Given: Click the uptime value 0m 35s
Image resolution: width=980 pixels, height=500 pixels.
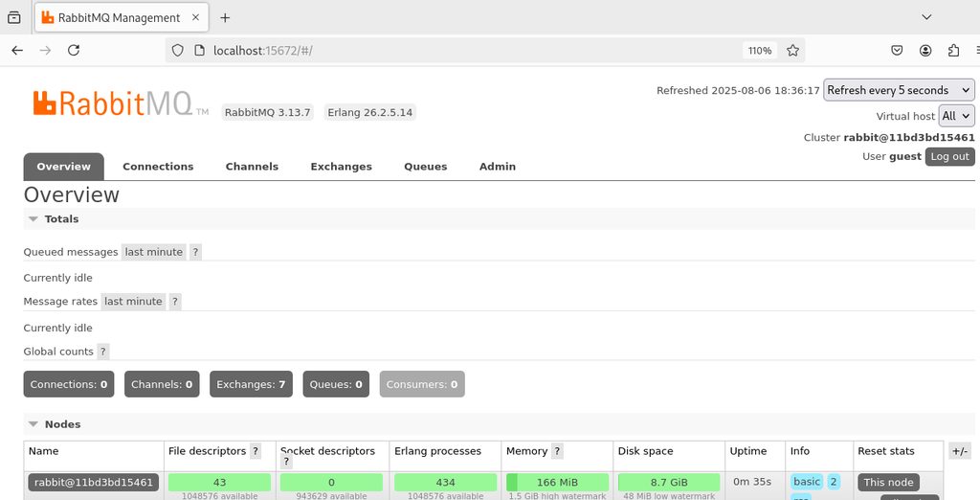Looking at the screenshot, I should [752, 482].
